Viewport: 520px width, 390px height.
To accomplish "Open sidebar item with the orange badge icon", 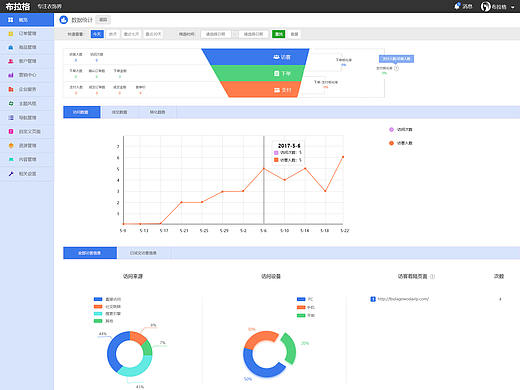I will (x=27, y=146).
